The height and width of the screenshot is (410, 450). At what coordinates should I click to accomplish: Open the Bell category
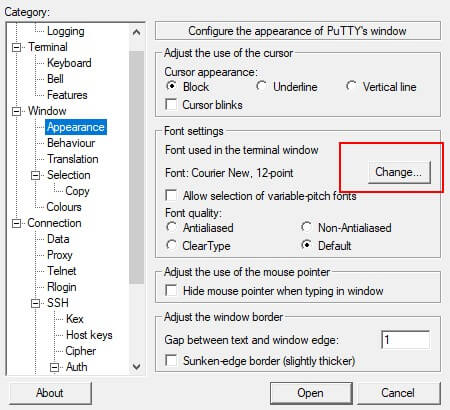pyautogui.click(x=55, y=79)
